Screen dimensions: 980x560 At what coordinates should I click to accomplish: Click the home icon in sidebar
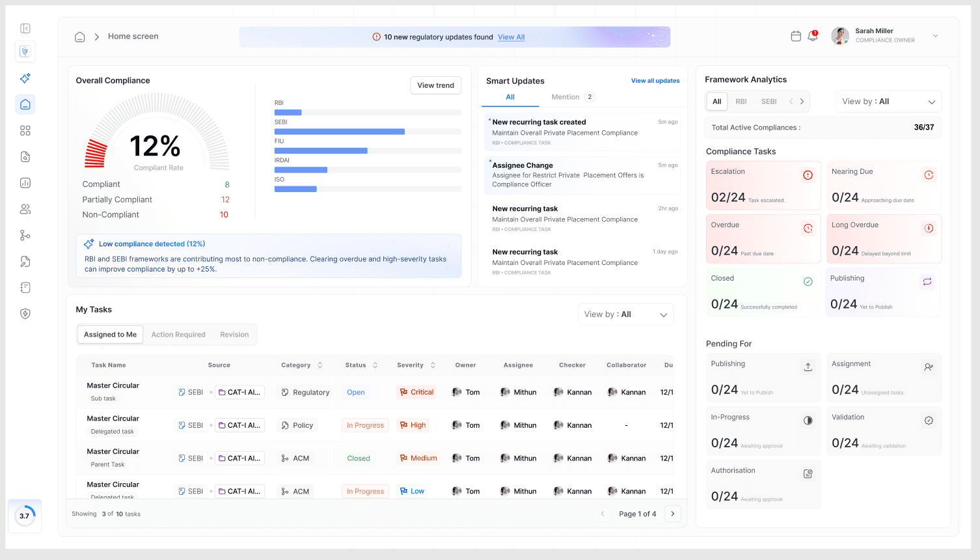[25, 104]
